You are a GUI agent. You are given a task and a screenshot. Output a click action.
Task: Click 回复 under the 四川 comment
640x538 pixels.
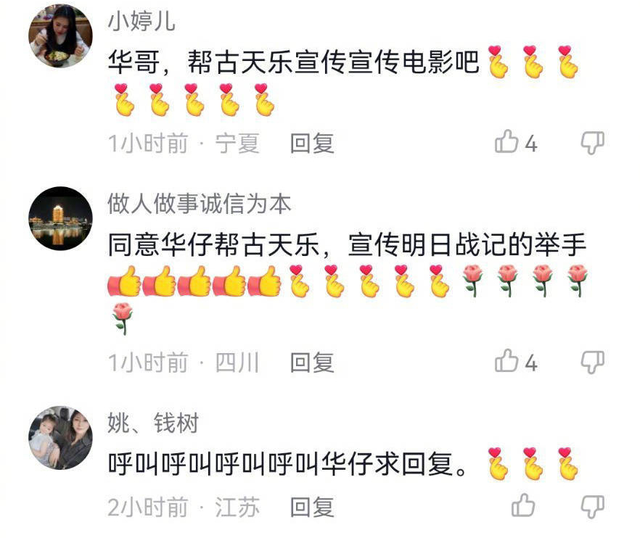click(x=312, y=362)
